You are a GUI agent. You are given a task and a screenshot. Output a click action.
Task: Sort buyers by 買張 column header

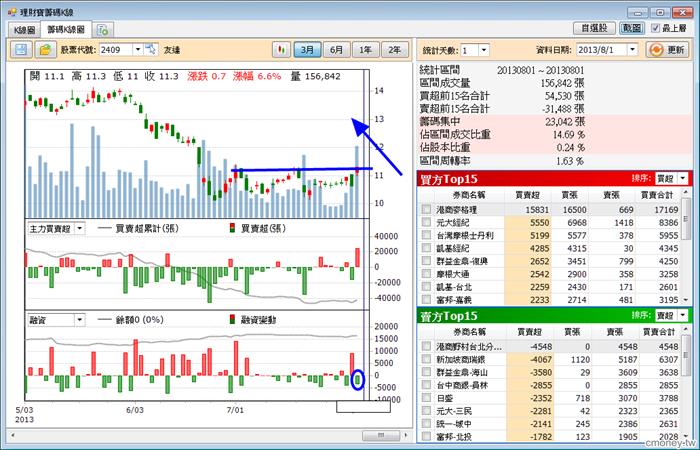coord(570,195)
